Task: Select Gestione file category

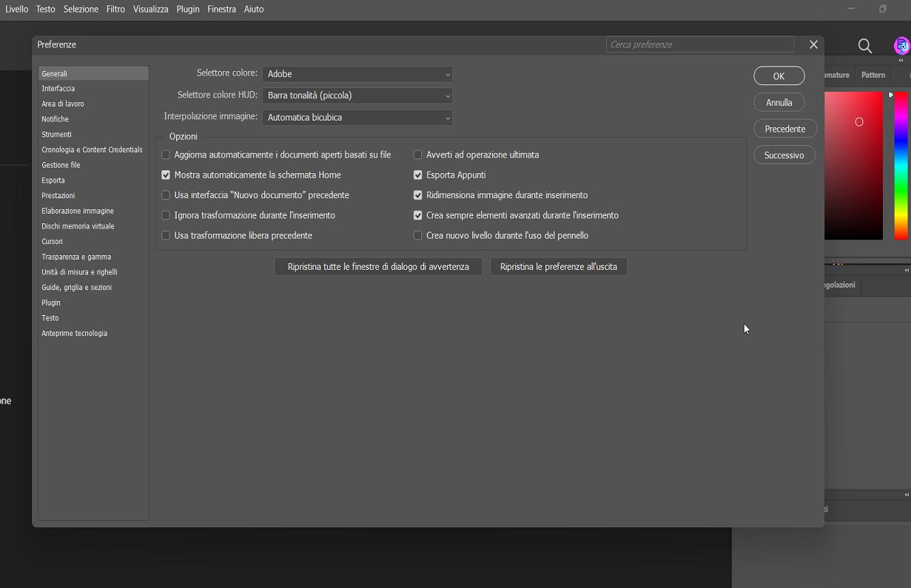Action: (93, 165)
